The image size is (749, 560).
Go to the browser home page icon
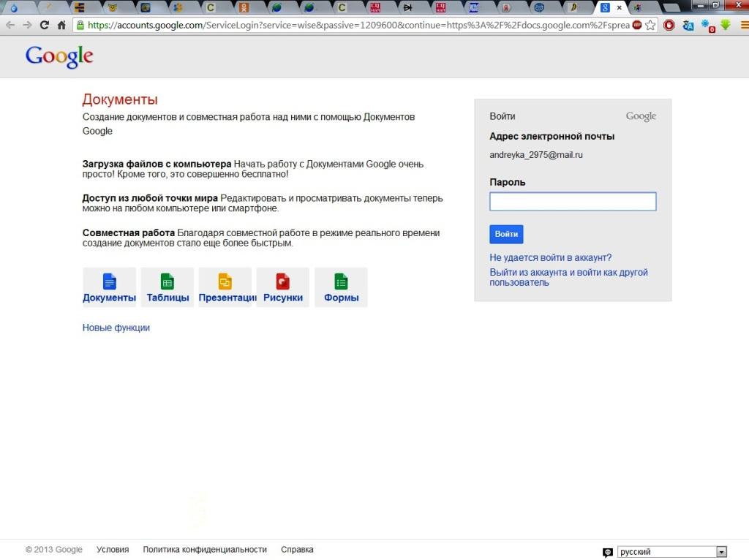[61, 25]
